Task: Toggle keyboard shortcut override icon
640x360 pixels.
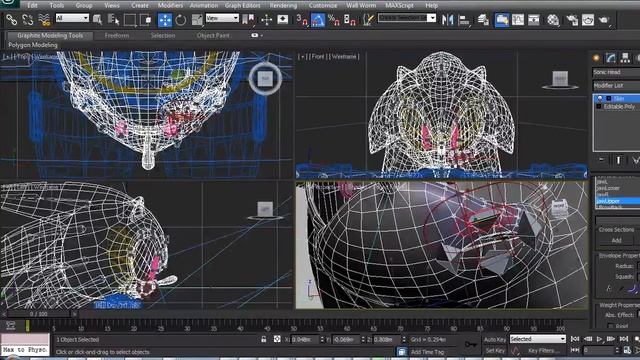Action: [x=283, y=19]
